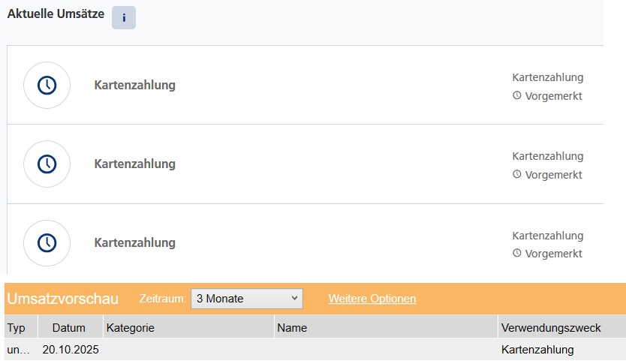Click the Umsatzvorschau panel title
The image size is (626, 364).
click(x=62, y=299)
